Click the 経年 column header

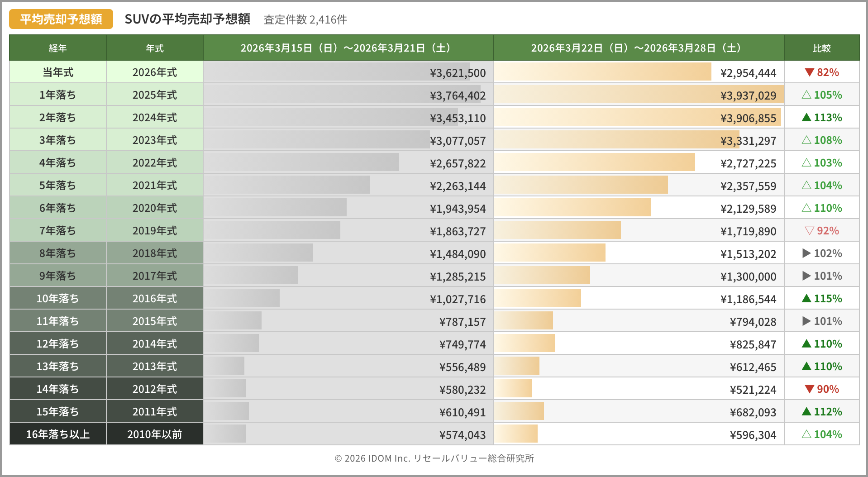[58, 48]
